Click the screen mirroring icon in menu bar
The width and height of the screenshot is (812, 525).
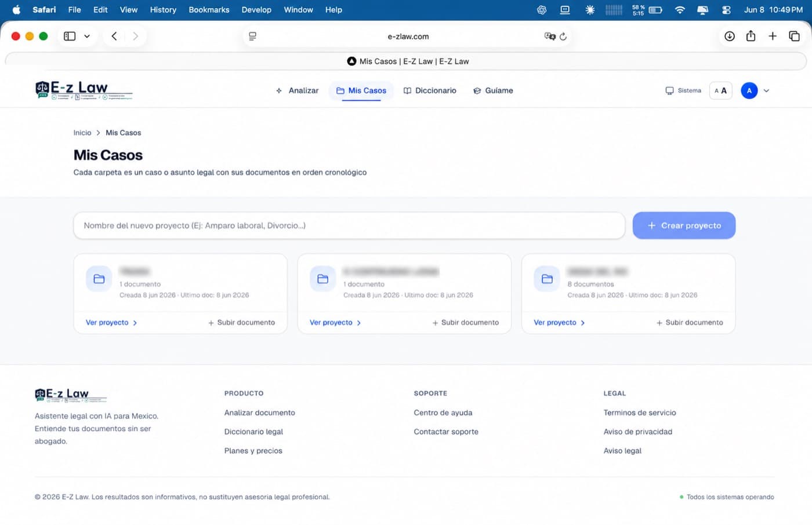pyautogui.click(x=702, y=10)
